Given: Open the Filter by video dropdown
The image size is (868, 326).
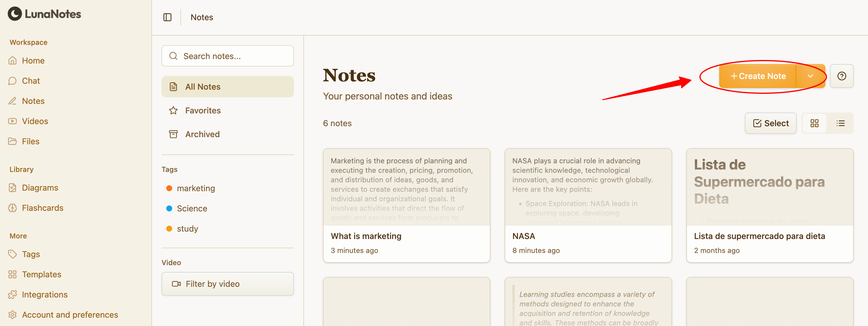Looking at the screenshot, I should 227,284.
